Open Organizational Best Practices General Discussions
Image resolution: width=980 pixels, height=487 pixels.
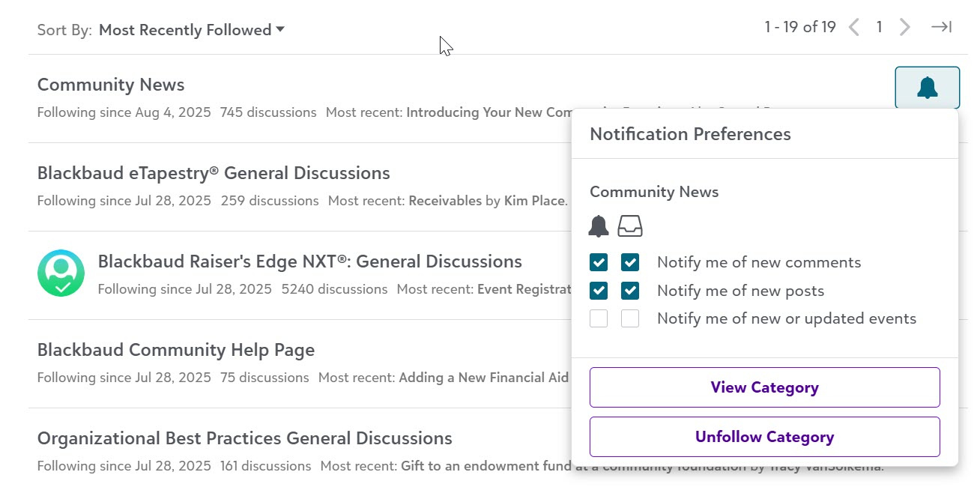(x=244, y=438)
